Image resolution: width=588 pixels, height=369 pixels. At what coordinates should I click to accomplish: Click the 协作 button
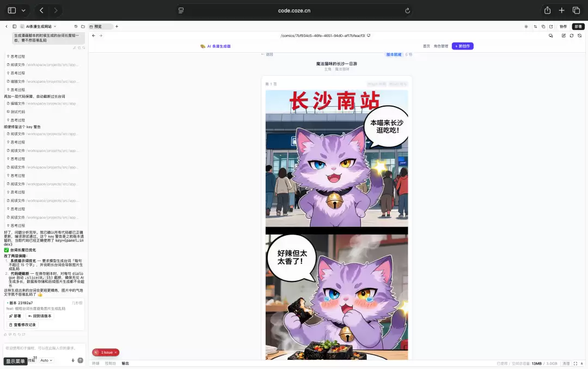[x=563, y=26]
